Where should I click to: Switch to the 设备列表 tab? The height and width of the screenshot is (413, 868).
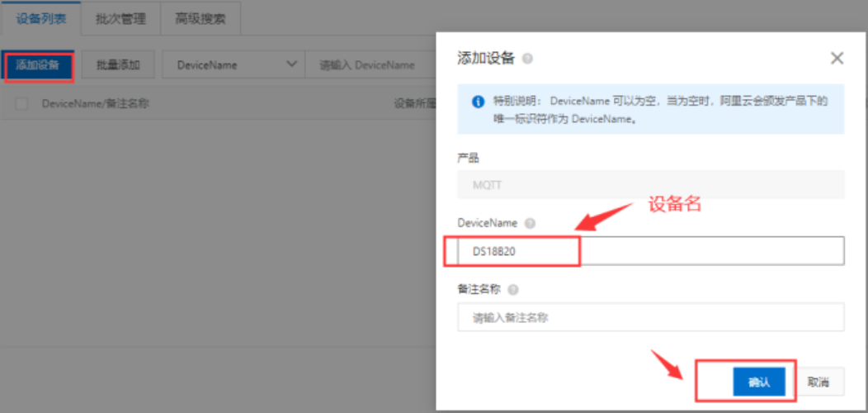41,19
